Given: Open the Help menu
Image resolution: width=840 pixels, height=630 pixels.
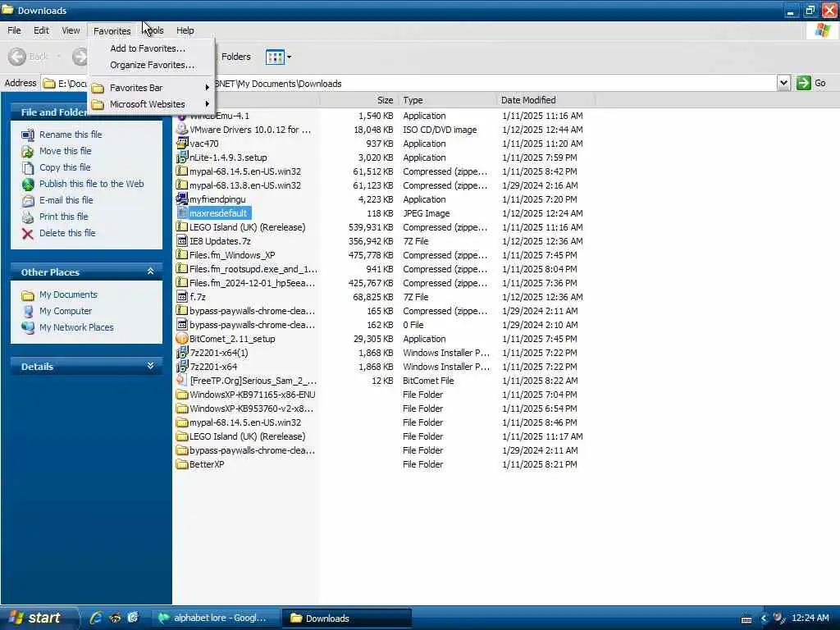Looking at the screenshot, I should 185,30.
